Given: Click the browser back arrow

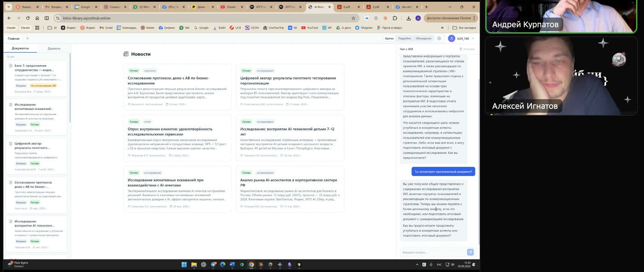Looking at the screenshot, I should 9,18.
